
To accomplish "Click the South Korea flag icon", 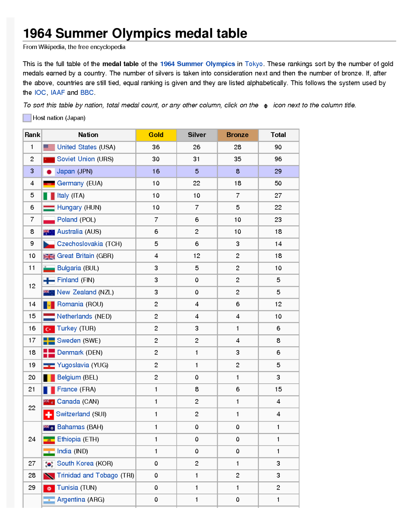I will coord(49,464).
